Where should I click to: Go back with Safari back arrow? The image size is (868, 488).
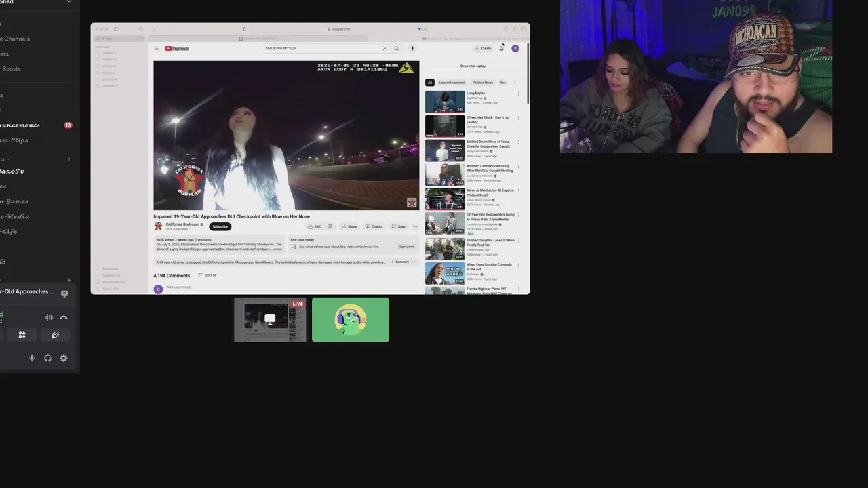coord(154,29)
